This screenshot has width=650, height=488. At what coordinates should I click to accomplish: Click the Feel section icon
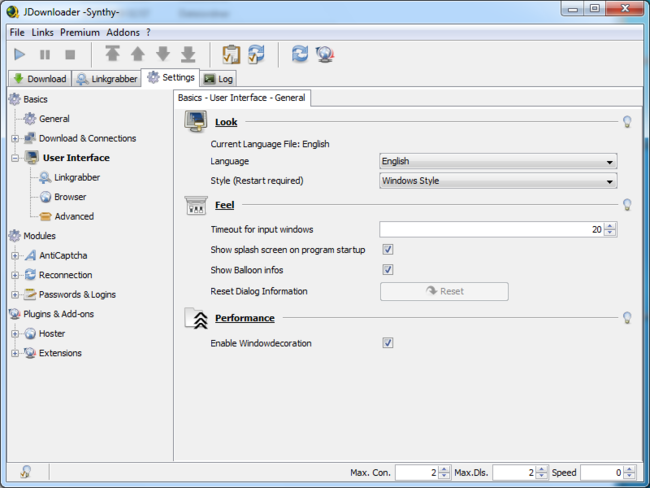point(196,205)
